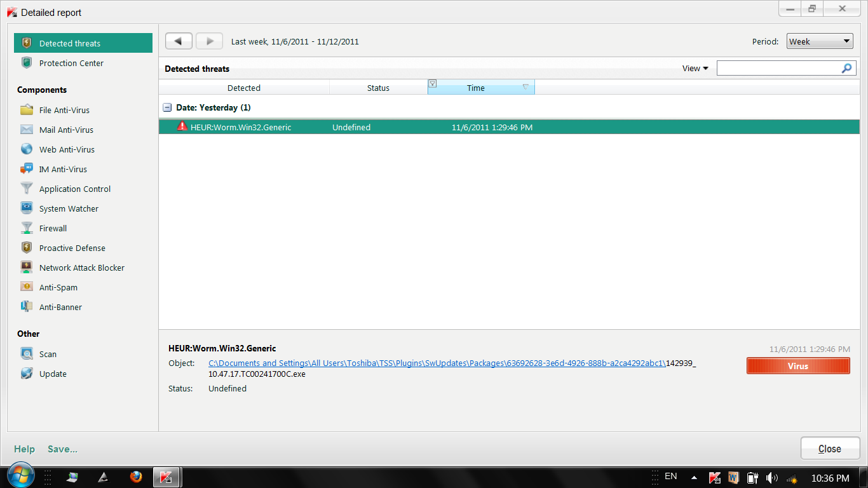This screenshot has height=488, width=868.
Task: Select the System Watcher monitor icon
Action: [27, 208]
